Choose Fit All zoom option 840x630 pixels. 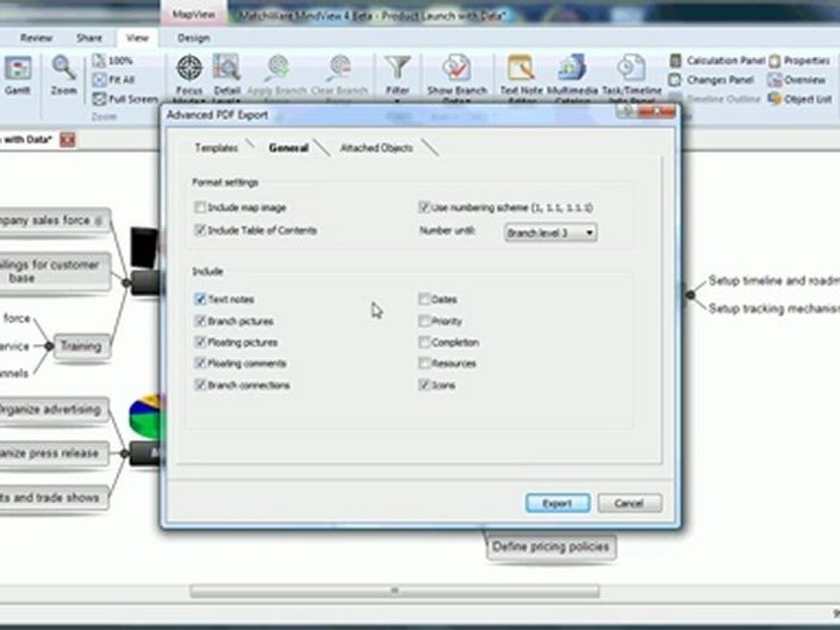pos(114,80)
